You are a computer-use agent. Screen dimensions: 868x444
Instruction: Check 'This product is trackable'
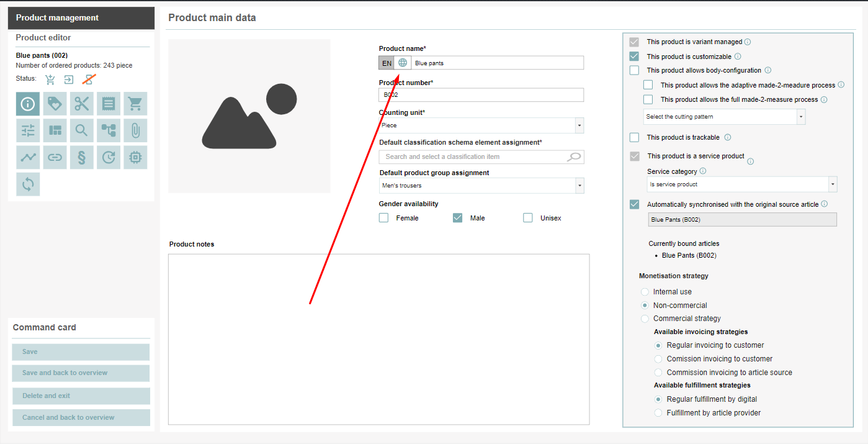pos(634,137)
